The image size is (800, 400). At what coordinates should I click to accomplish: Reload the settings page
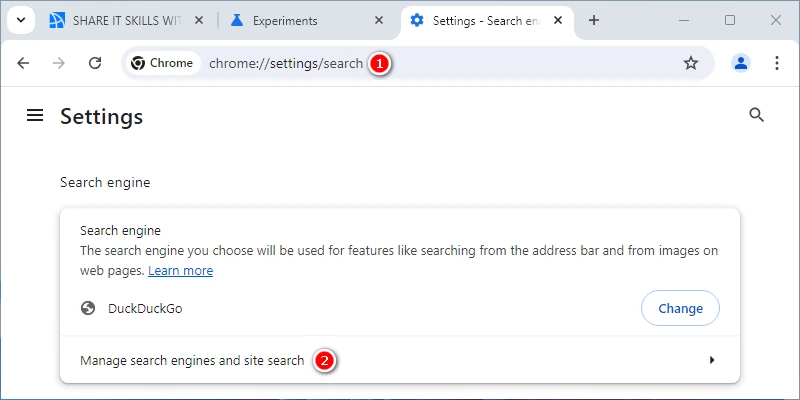click(95, 63)
